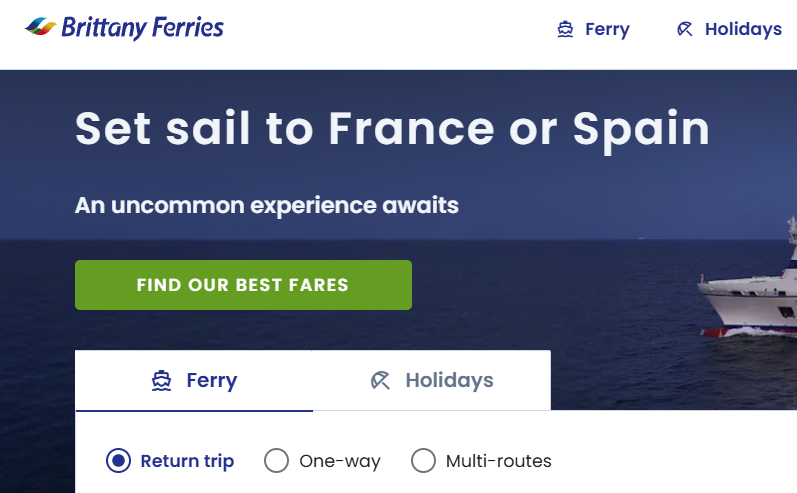Select the Return trip radio button
Viewport: 797px width, 493px height.
click(118, 461)
